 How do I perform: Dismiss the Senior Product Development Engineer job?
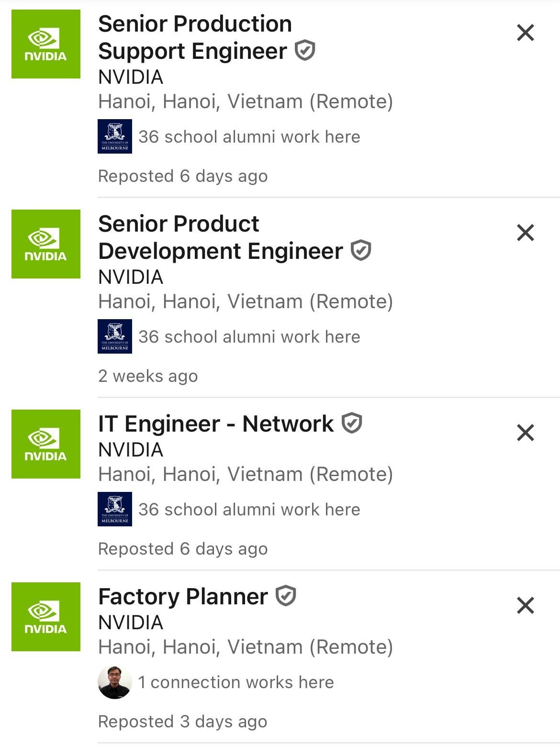click(525, 233)
